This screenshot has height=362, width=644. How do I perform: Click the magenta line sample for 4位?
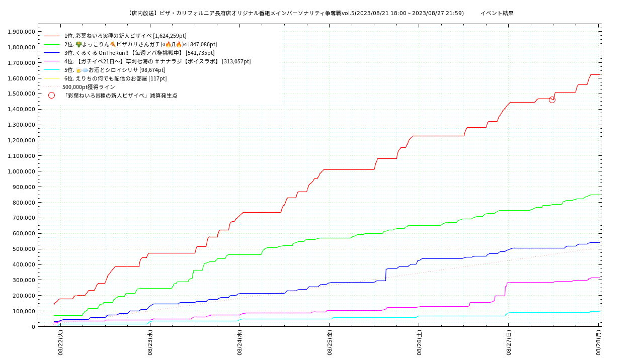coord(52,61)
